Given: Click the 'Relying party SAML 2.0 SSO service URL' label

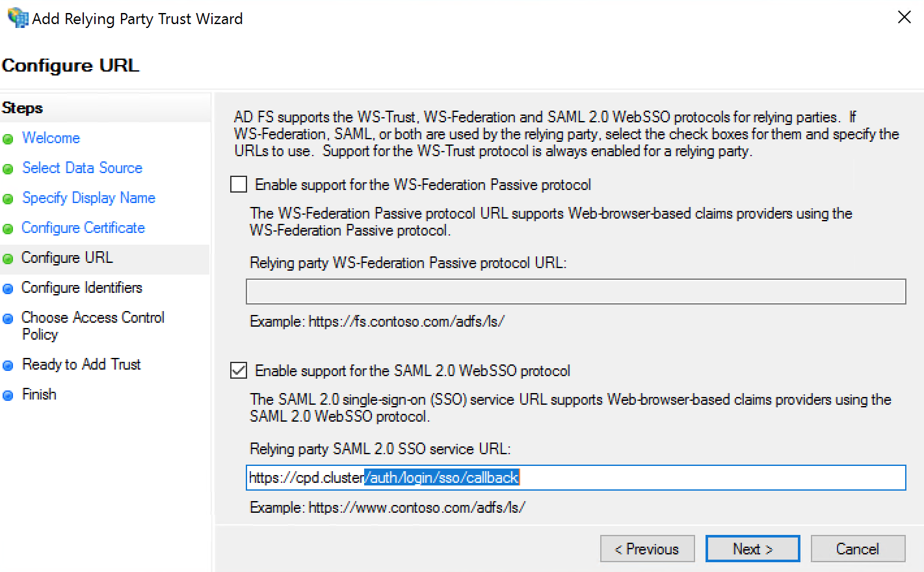Looking at the screenshot, I should coord(380,449).
